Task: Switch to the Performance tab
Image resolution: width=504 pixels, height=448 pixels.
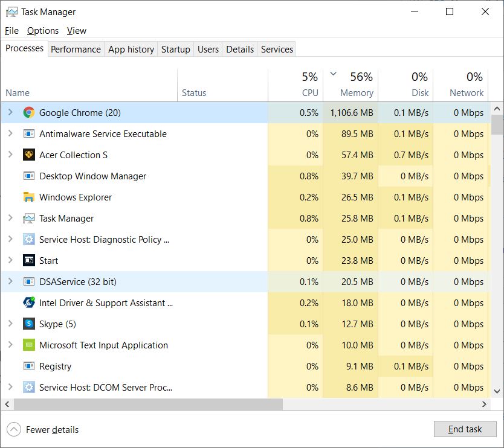Action: [x=76, y=49]
